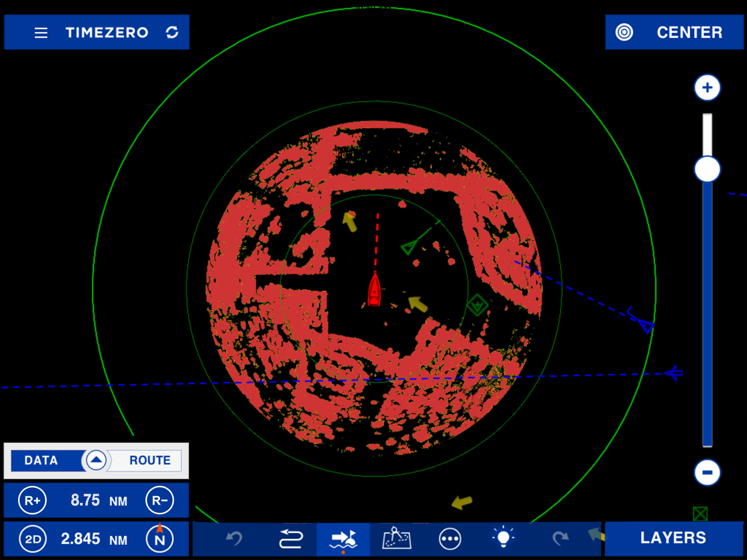Open the LAYERS panel
The height and width of the screenshot is (560, 747).
point(674,537)
